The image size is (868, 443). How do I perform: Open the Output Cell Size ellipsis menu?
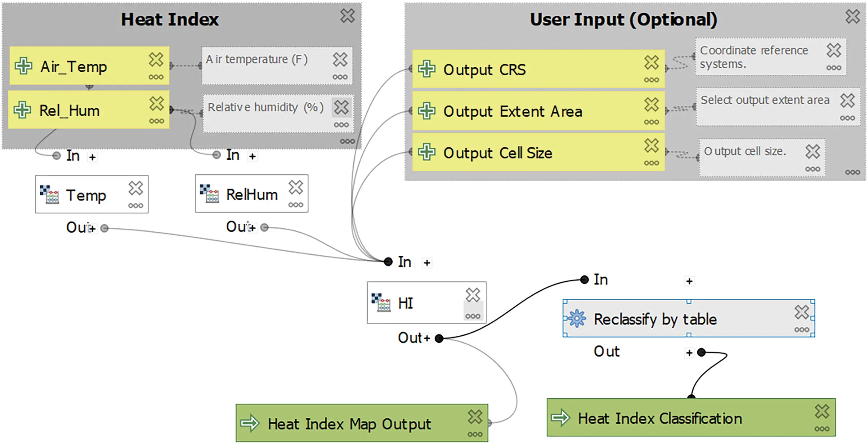pyautogui.click(x=652, y=163)
